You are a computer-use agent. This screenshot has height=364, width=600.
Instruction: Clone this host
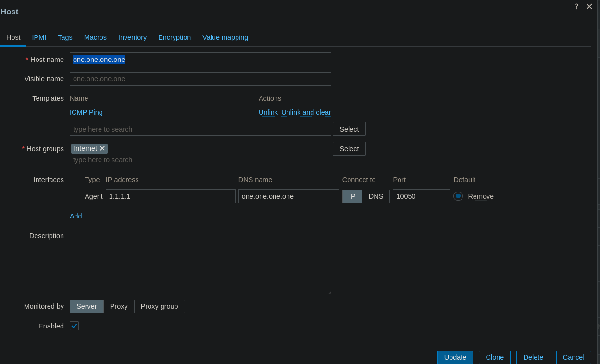[x=495, y=357]
